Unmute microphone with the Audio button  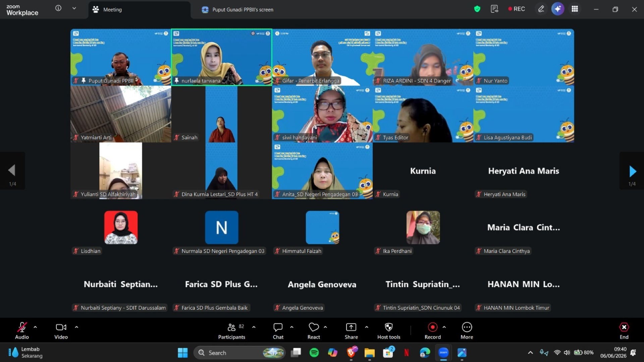22,330
